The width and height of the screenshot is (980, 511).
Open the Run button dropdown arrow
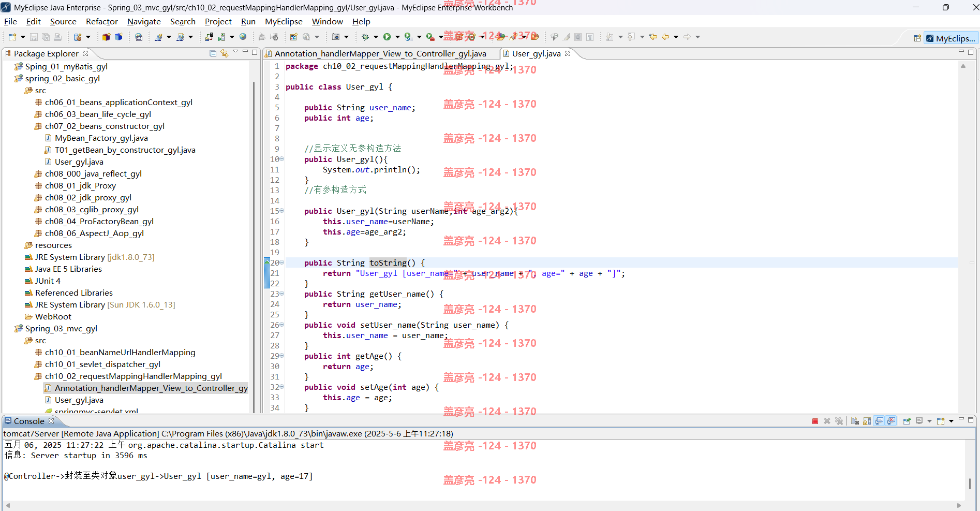tap(397, 37)
